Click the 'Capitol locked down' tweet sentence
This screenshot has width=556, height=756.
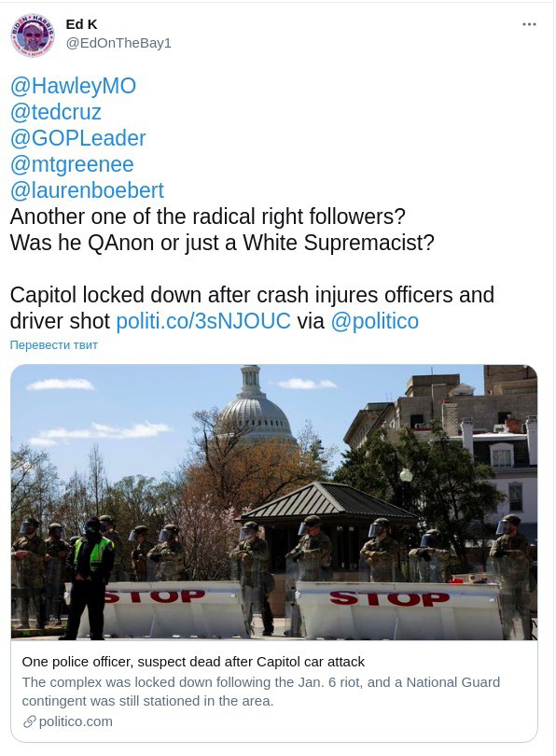pos(252,308)
